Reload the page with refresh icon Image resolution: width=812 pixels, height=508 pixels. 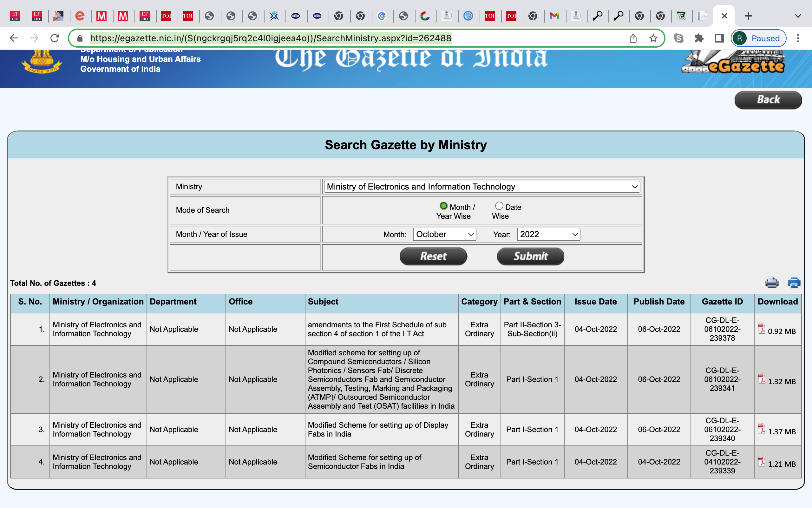click(55, 38)
